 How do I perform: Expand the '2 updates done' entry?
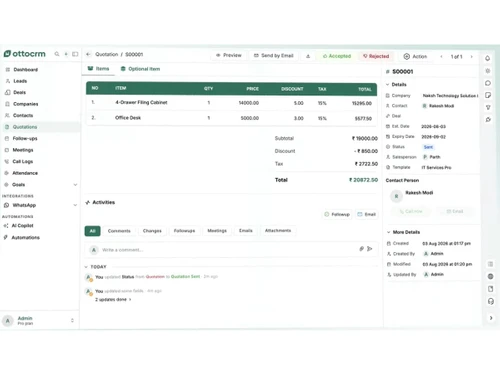click(x=113, y=300)
